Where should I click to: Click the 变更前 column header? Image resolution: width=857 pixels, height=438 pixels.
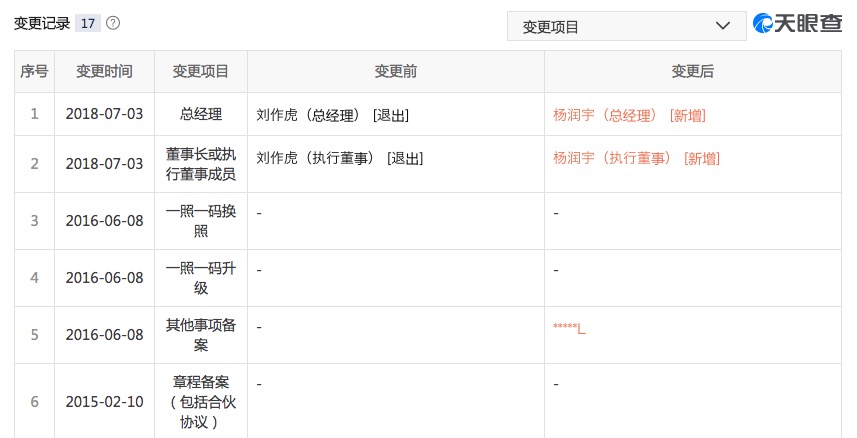coord(396,72)
